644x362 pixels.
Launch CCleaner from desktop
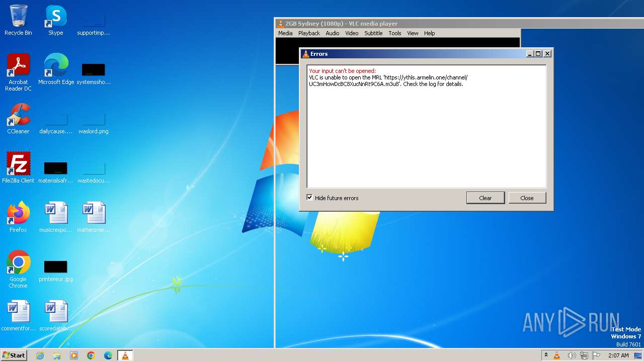tap(18, 119)
